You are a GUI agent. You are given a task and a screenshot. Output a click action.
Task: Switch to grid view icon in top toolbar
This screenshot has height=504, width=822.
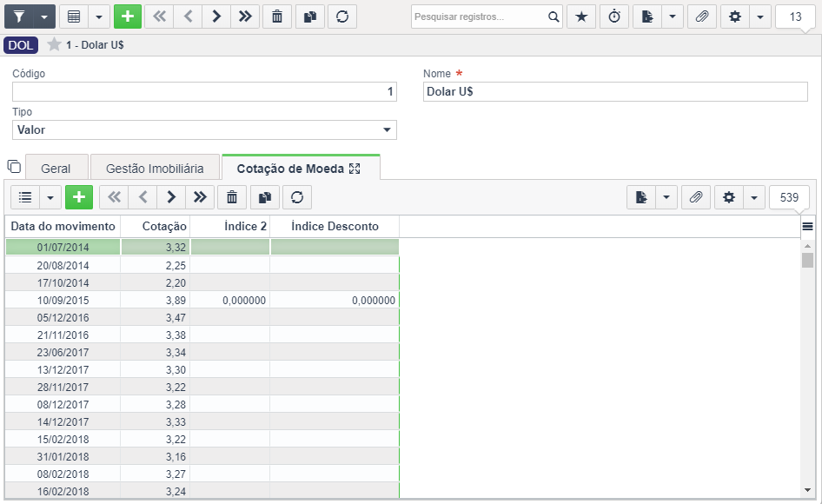click(x=74, y=17)
